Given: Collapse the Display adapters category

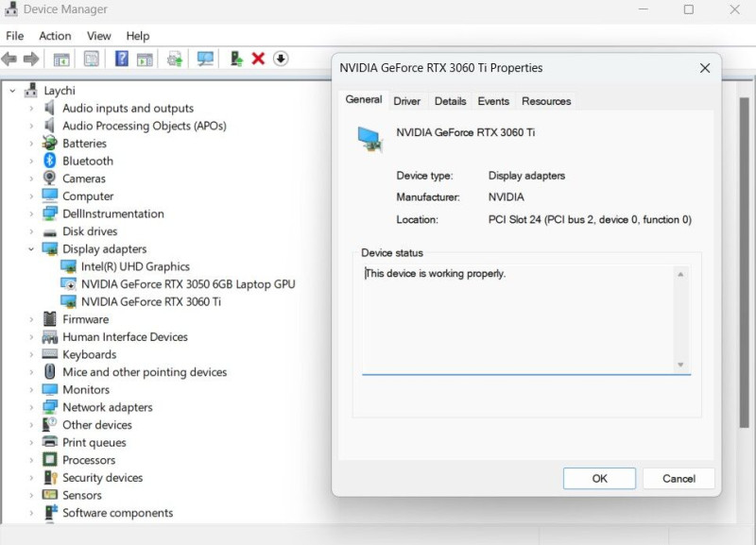Looking at the screenshot, I should pos(31,249).
